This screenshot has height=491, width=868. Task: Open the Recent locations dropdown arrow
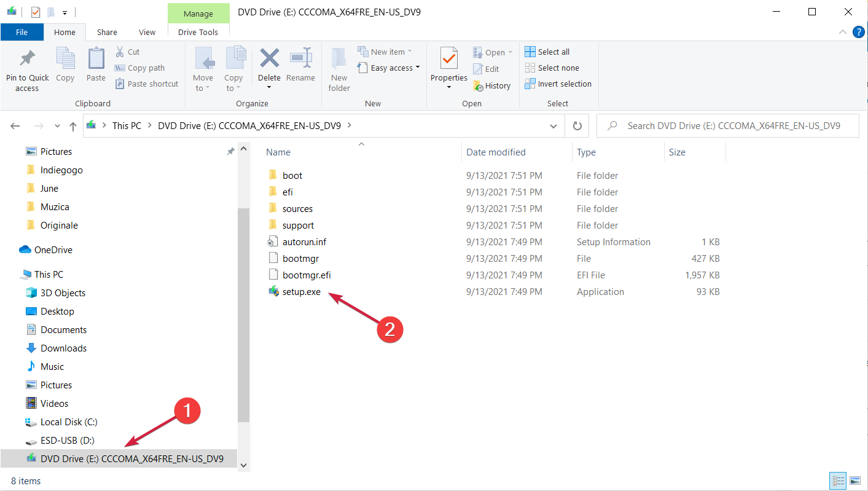pos(57,126)
